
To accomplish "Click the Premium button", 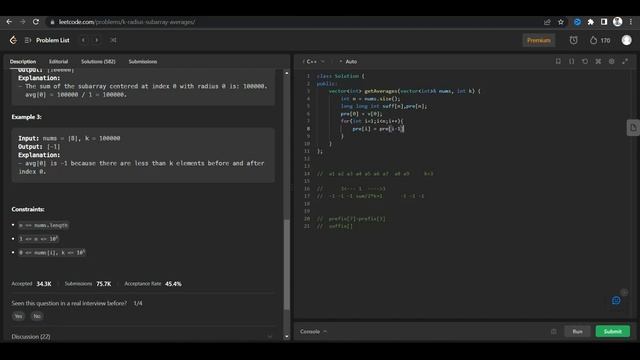I will pyautogui.click(x=539, y=40).
